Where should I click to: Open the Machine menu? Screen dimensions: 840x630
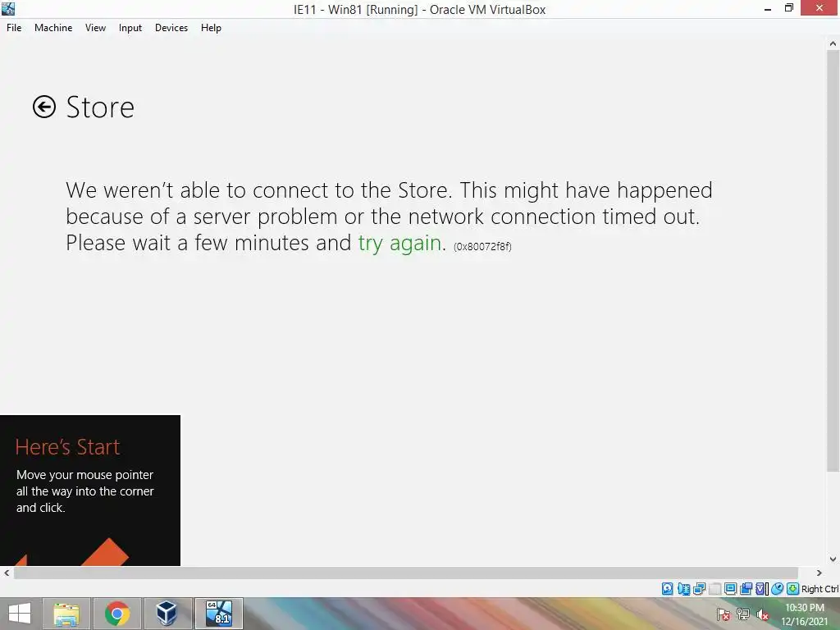coord(53,28)
